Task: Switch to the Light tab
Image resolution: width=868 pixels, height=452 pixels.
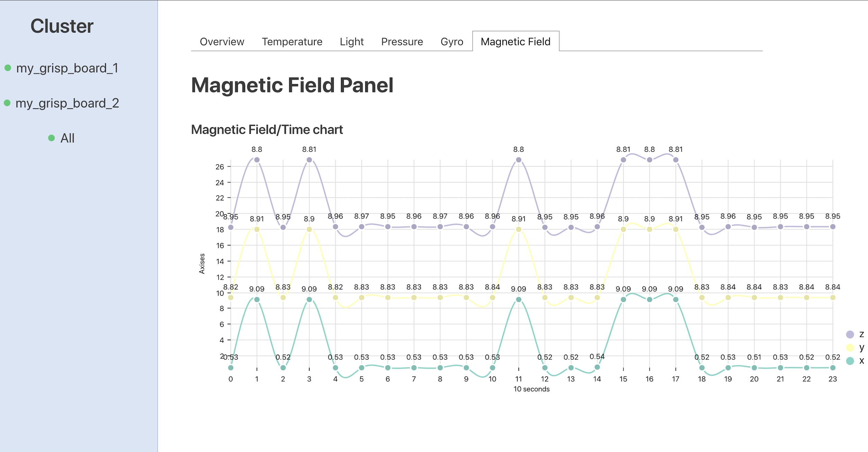Action: click(x=351, y=42)
